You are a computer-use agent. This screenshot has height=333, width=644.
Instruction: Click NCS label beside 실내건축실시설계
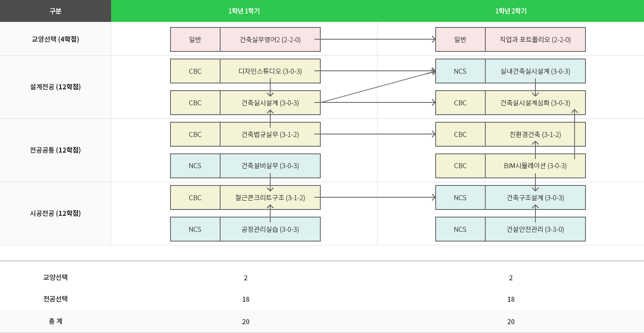point(460,71)
